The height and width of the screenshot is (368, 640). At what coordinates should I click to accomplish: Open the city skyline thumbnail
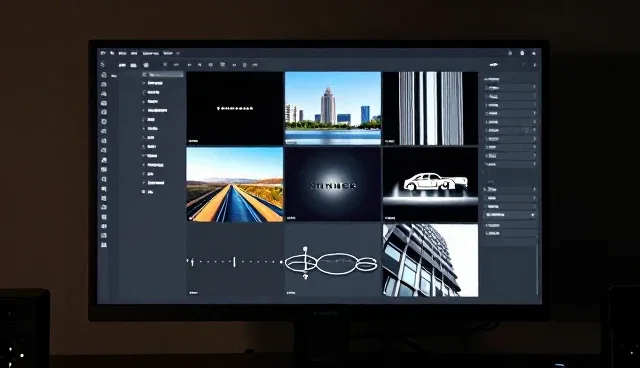click(333, 108)
